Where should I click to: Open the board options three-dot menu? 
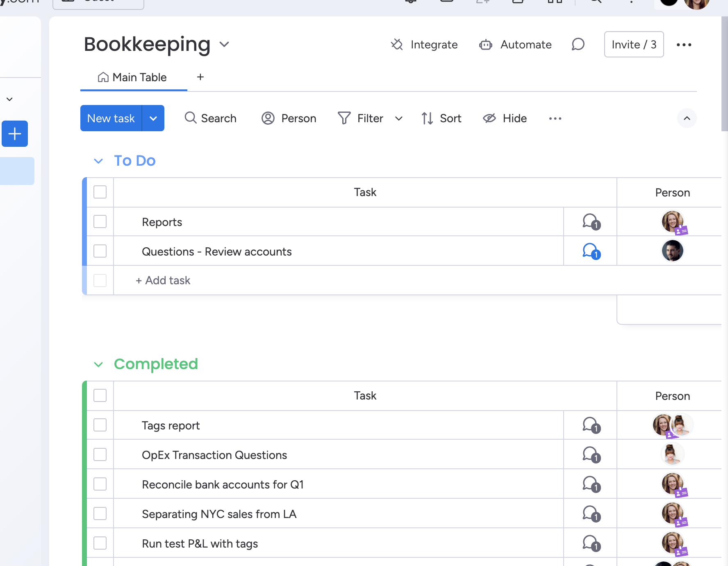[684, 44]
